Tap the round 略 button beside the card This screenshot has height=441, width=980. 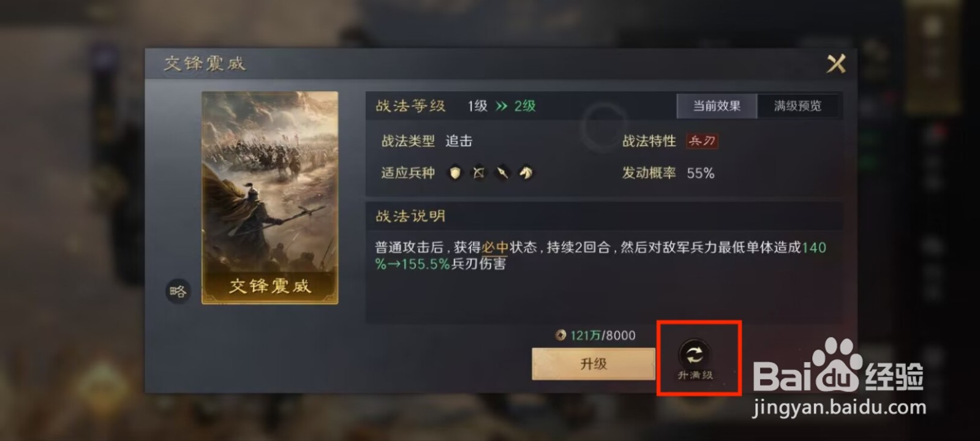(178, 292)
